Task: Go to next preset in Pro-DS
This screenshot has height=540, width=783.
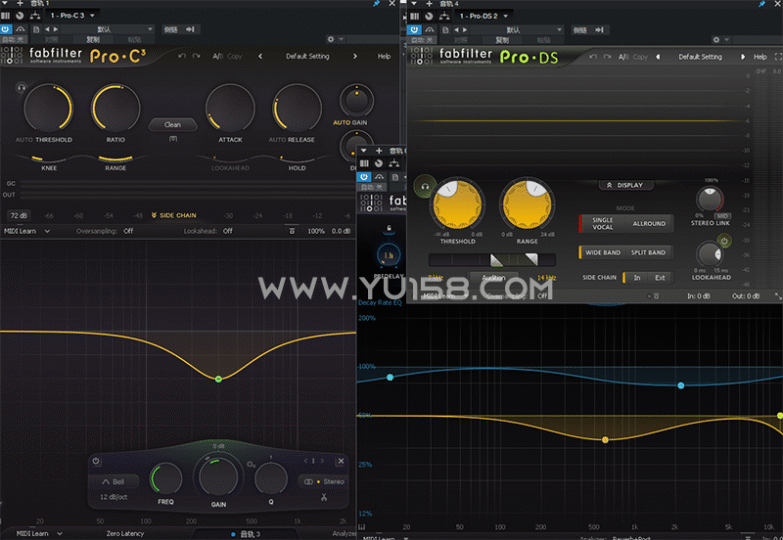Action: tap(743, 57)
